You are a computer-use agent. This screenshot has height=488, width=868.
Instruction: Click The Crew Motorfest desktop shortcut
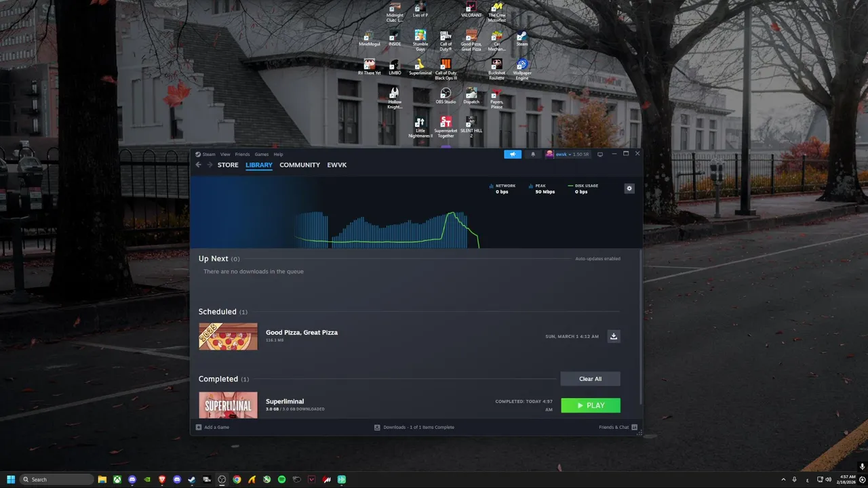click(497, 11)
